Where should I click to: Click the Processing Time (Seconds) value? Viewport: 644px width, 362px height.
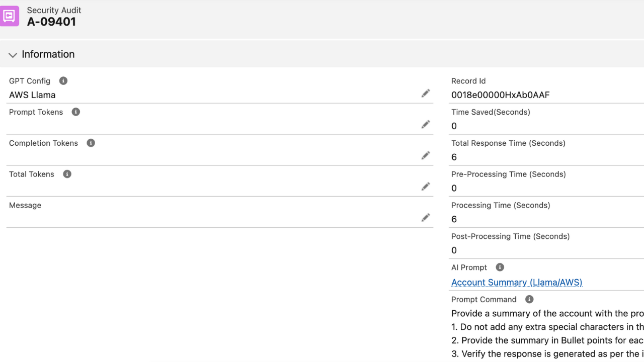click(x=454, y=219)
